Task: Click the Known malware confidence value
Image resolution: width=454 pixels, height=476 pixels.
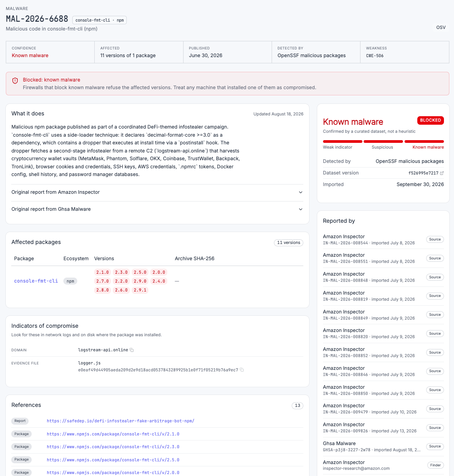Action: tap(30, 56)
